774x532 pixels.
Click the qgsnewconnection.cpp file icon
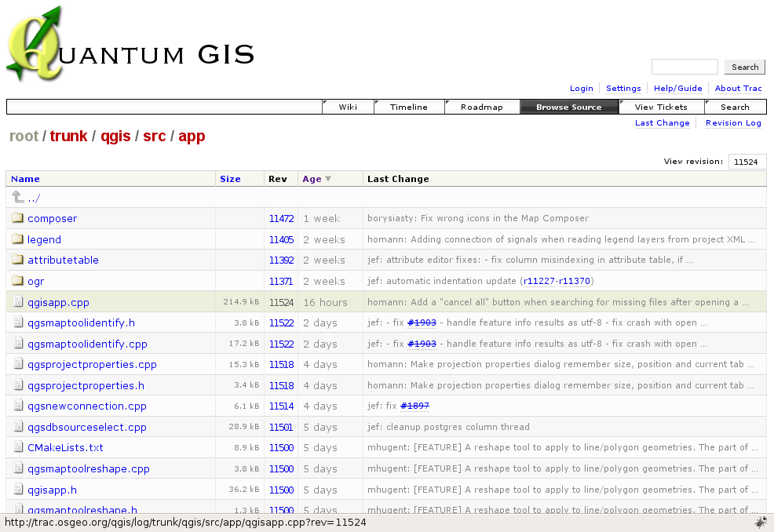[18, 406]
